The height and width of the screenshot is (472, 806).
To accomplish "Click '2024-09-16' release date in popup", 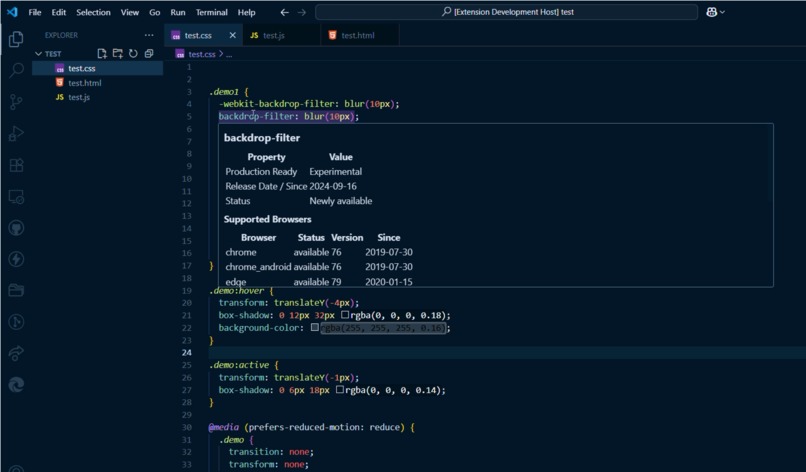I will click(x=333, y=186).
